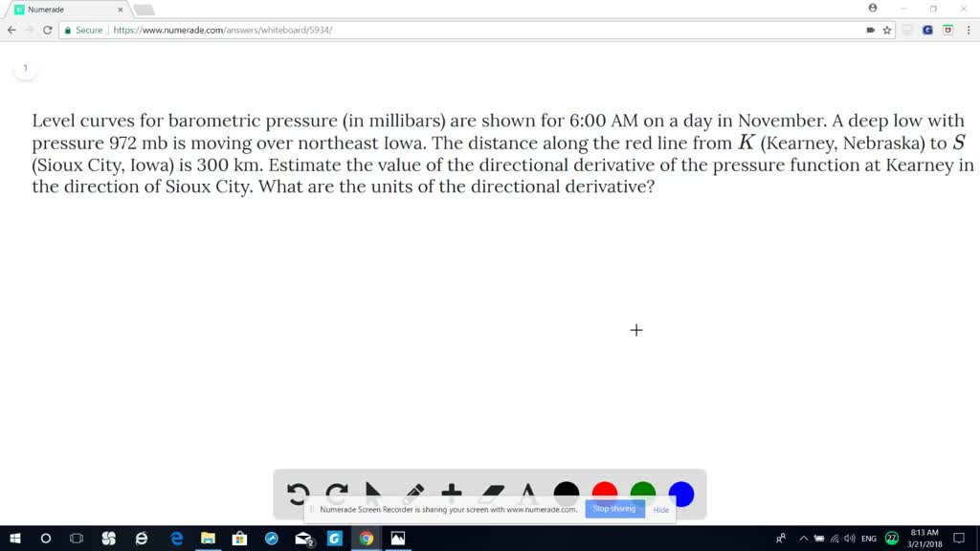Screen dimensions: 980x551
Task: Select the pointer cursor tool
Action: coord(373,494)
